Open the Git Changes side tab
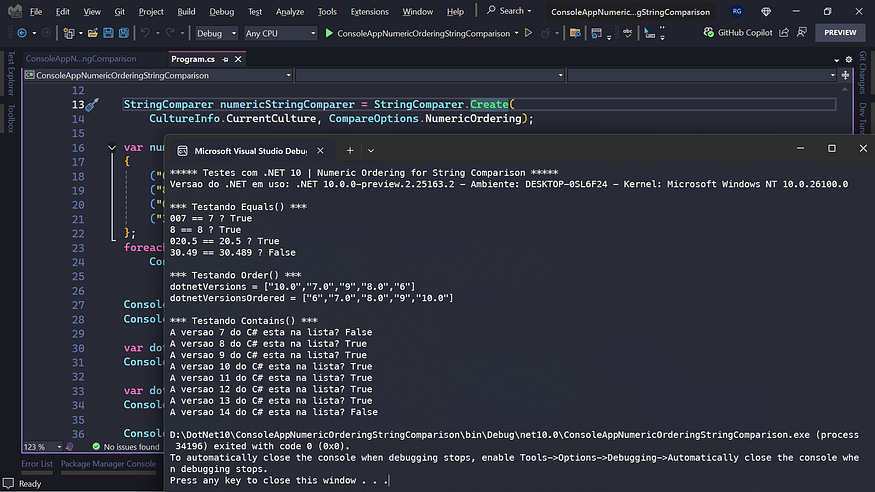The height and width of the screenshot is (492, 875). coord(862,73)
